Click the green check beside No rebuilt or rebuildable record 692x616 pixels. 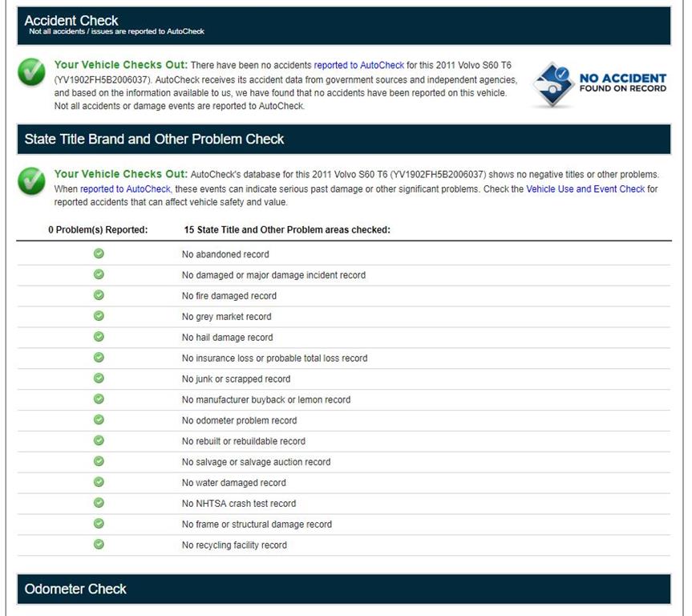[99, 440]
